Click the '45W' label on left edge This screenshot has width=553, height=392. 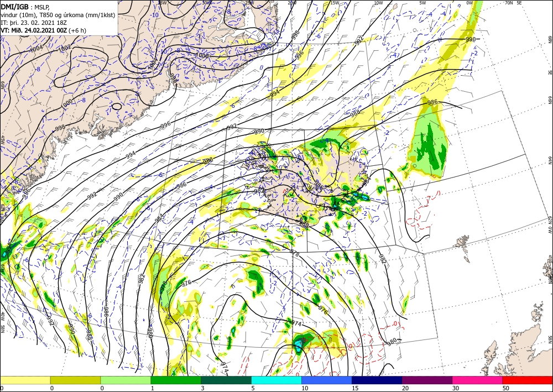point(2,139)
